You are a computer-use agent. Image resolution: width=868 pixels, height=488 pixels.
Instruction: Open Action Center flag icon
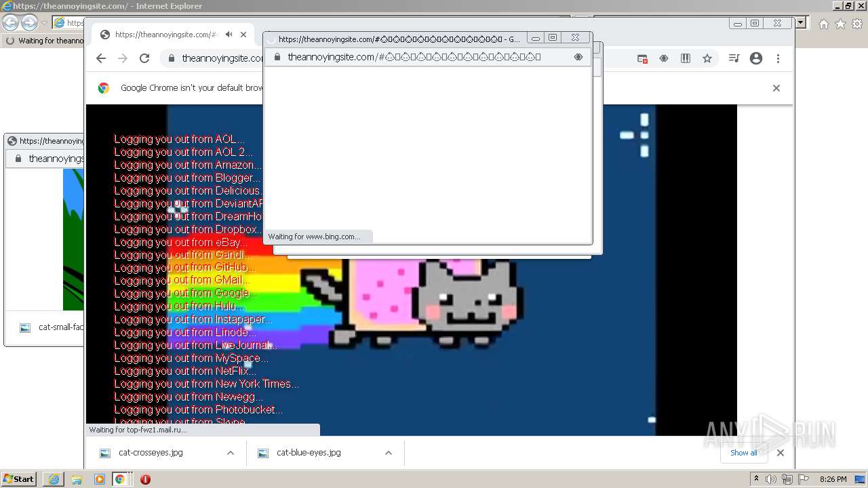(803, 479)
